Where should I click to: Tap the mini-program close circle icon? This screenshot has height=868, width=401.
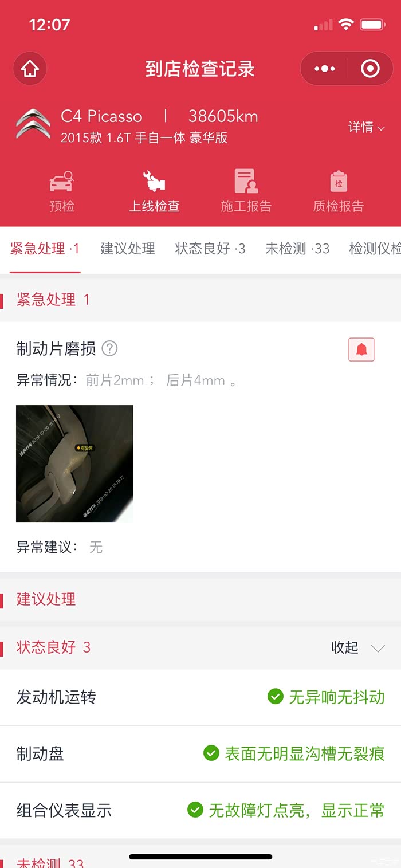[370, 69]
